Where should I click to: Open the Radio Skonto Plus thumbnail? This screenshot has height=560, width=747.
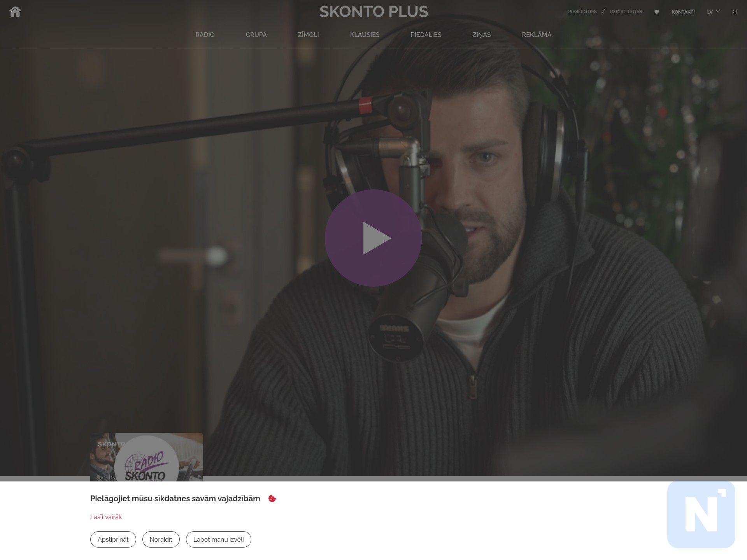pos(147,457)
